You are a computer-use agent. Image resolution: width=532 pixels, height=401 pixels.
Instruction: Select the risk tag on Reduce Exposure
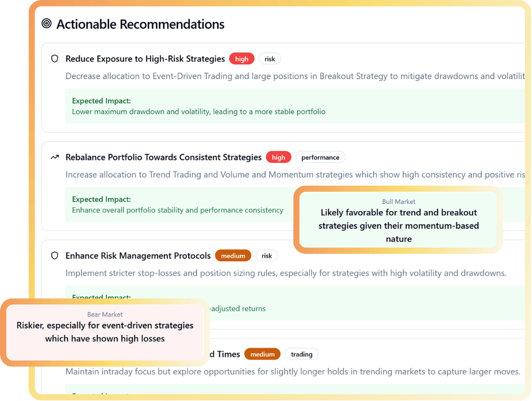point(270,59)
